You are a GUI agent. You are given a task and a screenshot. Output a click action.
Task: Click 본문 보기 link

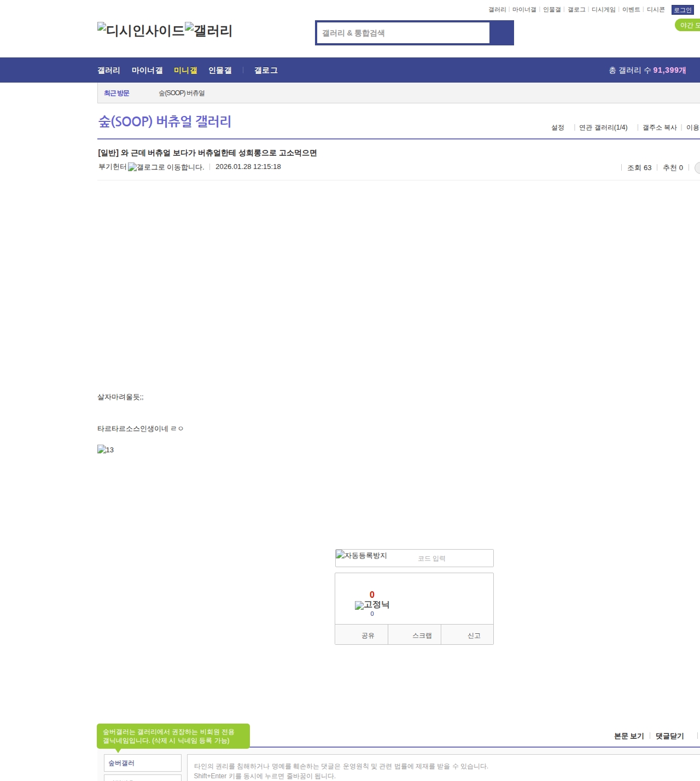point(629,736)
